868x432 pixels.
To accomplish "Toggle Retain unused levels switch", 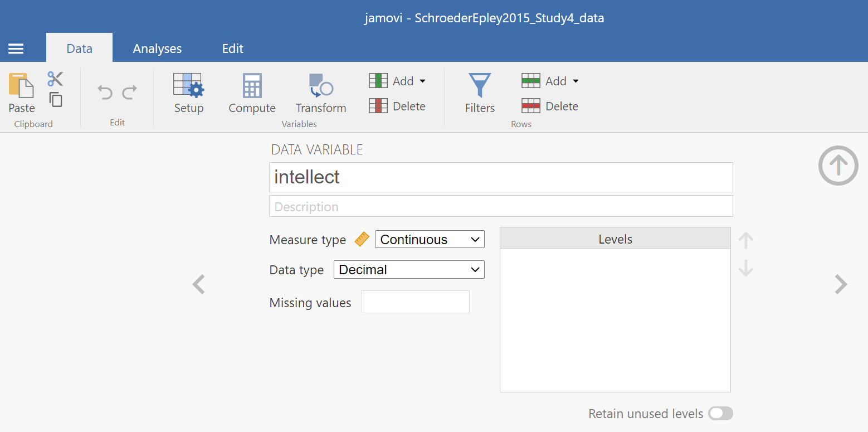I will tap(720, 414).
